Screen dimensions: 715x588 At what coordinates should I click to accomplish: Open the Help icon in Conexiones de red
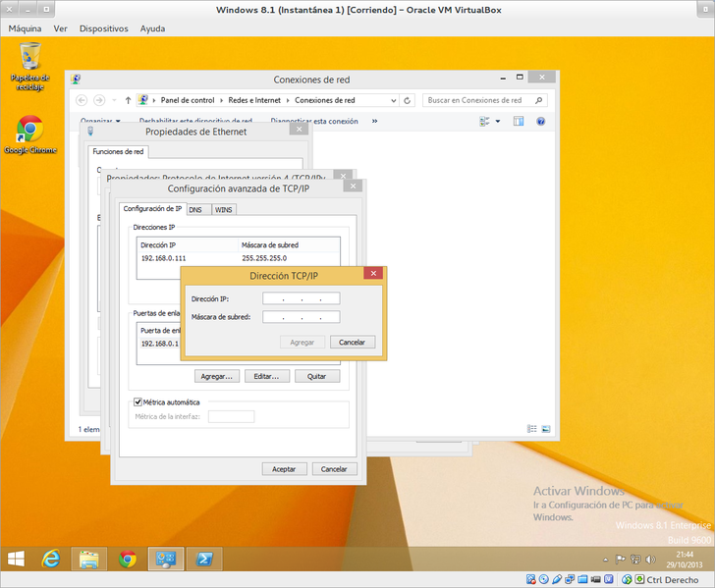coord(541,122)
